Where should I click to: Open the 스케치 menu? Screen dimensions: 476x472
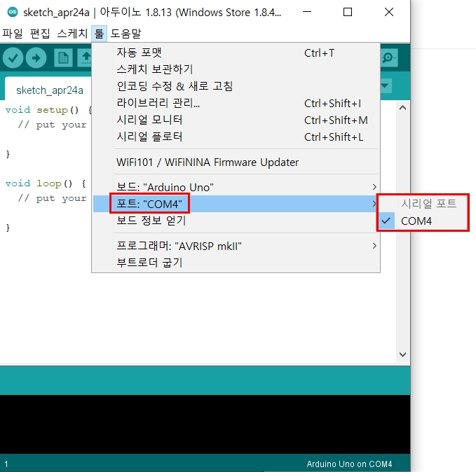tap(72, 34)
